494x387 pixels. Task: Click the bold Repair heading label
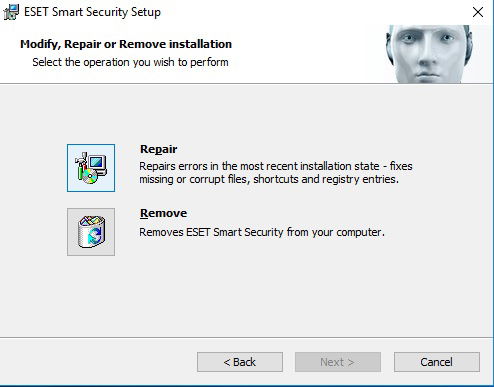point(158,149)
